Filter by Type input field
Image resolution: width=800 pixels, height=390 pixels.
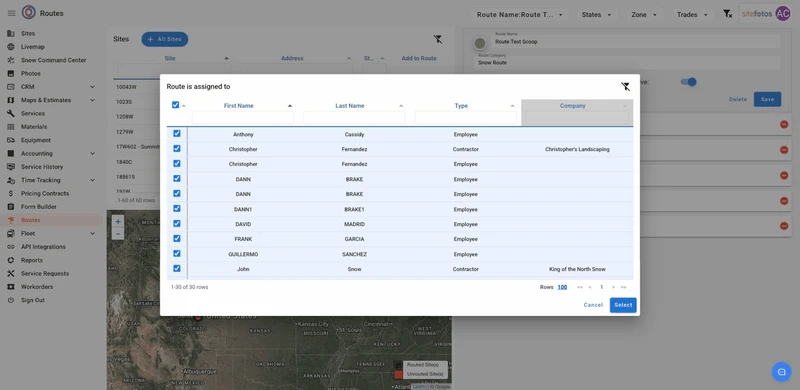coord(465,118)
